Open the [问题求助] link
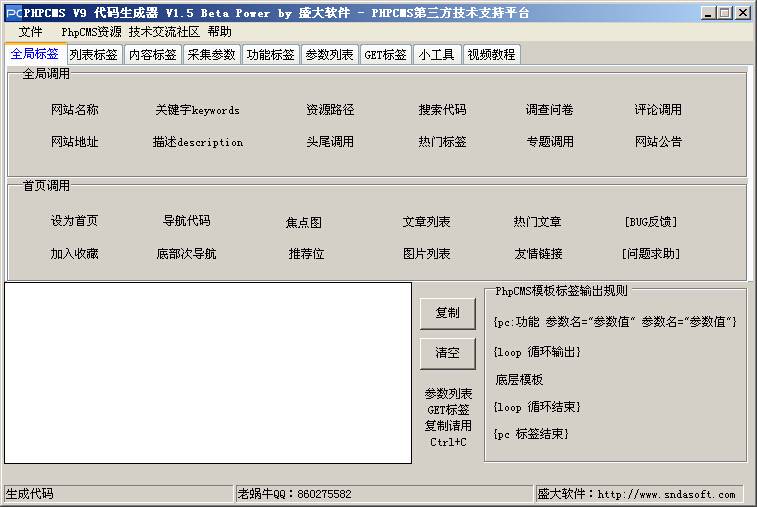 651,254
